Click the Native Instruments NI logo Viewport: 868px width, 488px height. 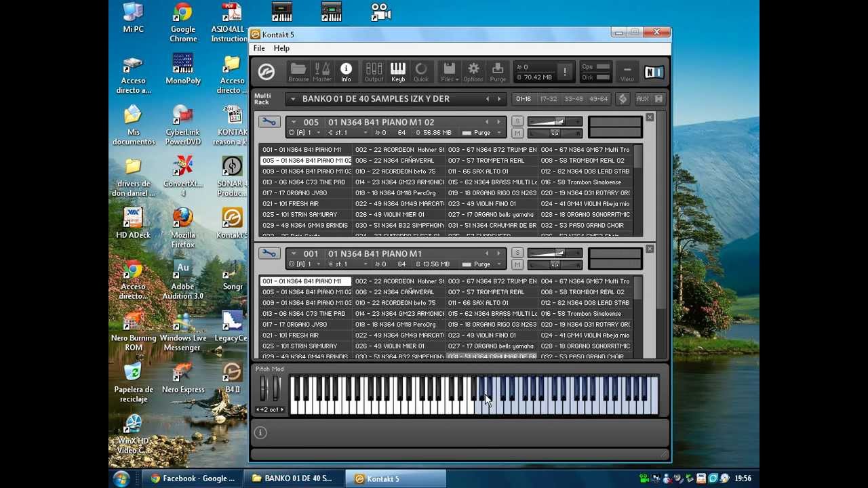click(654, 72)
